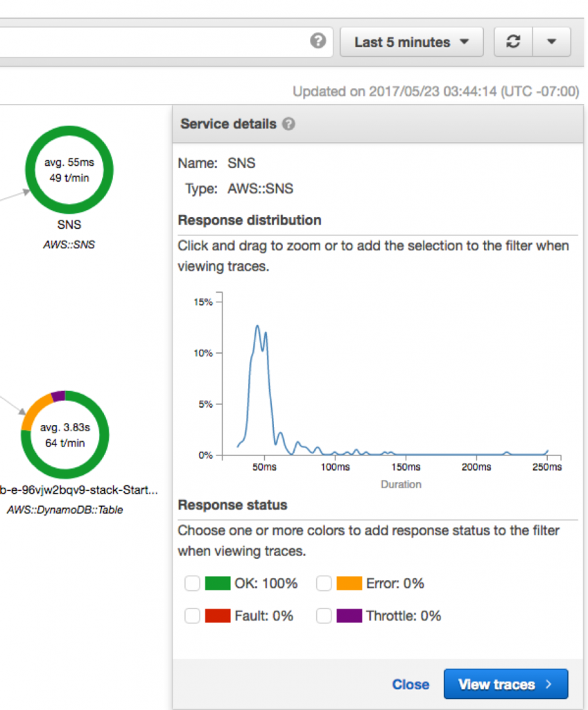Open the refresh options dropdown arrow
The width and height of the screenshot is (588, 710).
[x=551, y=42]
